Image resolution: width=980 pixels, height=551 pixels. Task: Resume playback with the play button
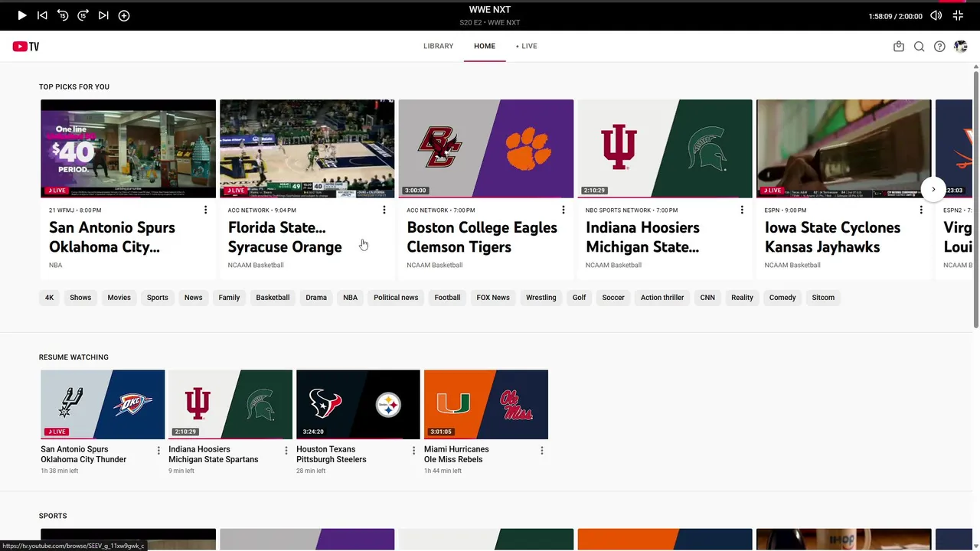coord(22,15)
